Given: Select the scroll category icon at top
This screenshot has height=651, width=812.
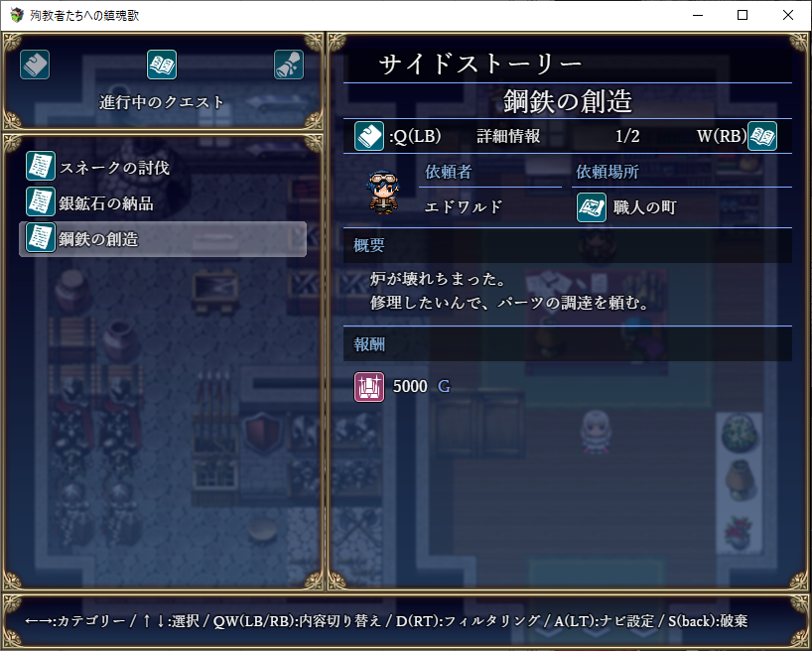Looking at the screenshot, I should pyautogui.click(x=289, y=65).
